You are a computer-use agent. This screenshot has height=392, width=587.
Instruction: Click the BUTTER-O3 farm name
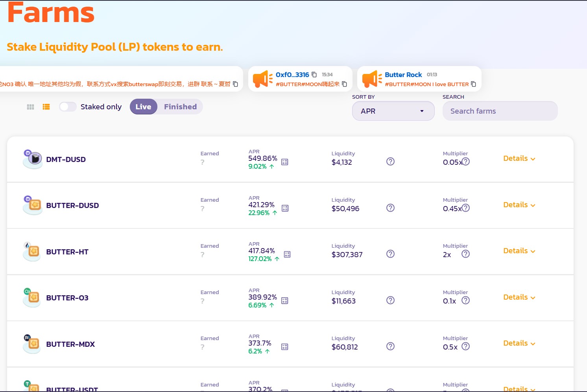tap(67, 298)
